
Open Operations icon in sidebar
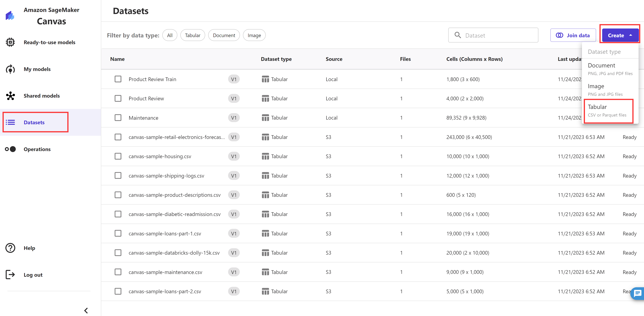click(10, 149)
